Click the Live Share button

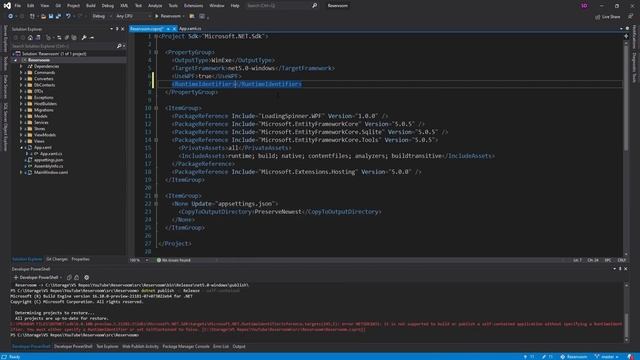pyautogui.click(x=607, y=17)
